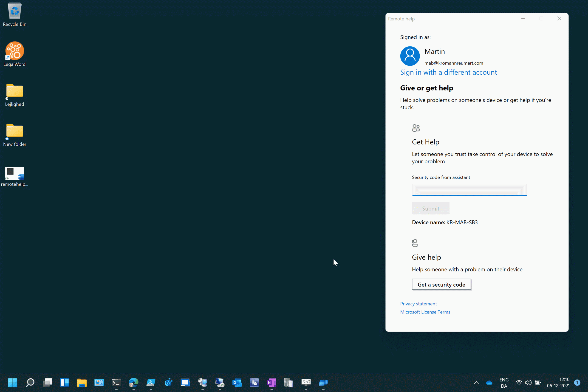Screen dimensions: 588x392
Task: Open Outlook from the taskbar
Action: 237,382
